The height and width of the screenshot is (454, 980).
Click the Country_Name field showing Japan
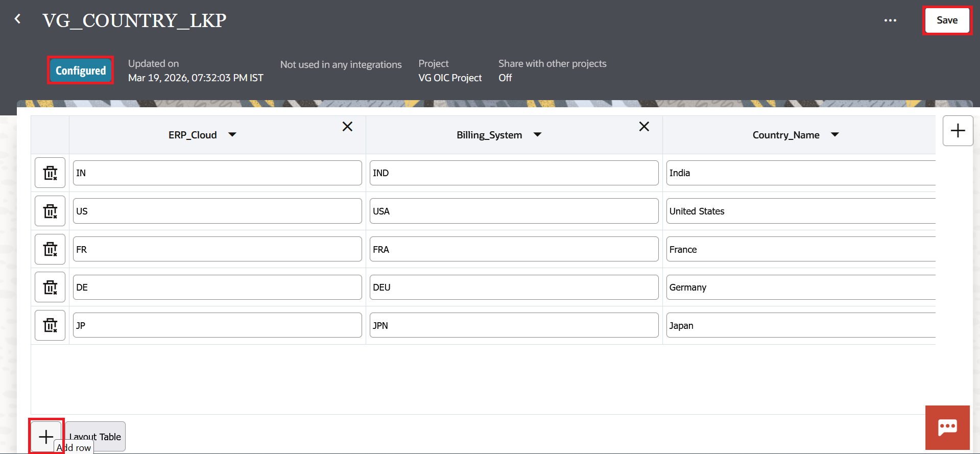pos(800,325)
